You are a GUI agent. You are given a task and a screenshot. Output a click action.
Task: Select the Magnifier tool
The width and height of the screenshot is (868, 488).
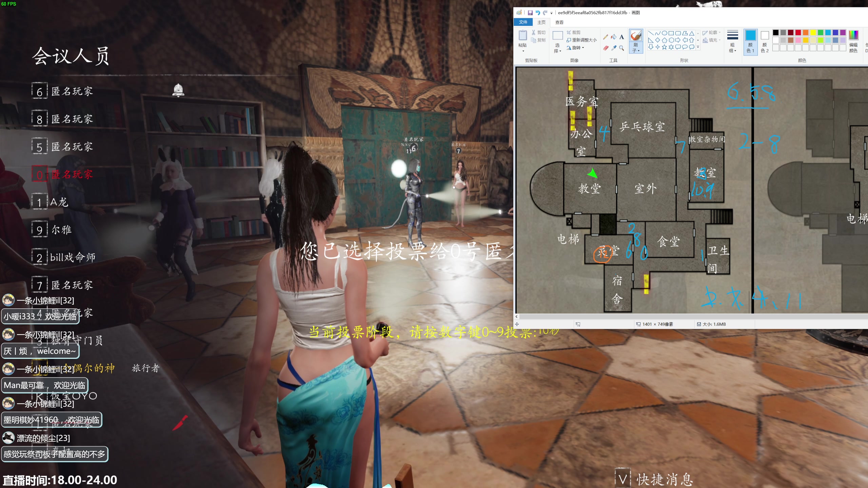622,48
